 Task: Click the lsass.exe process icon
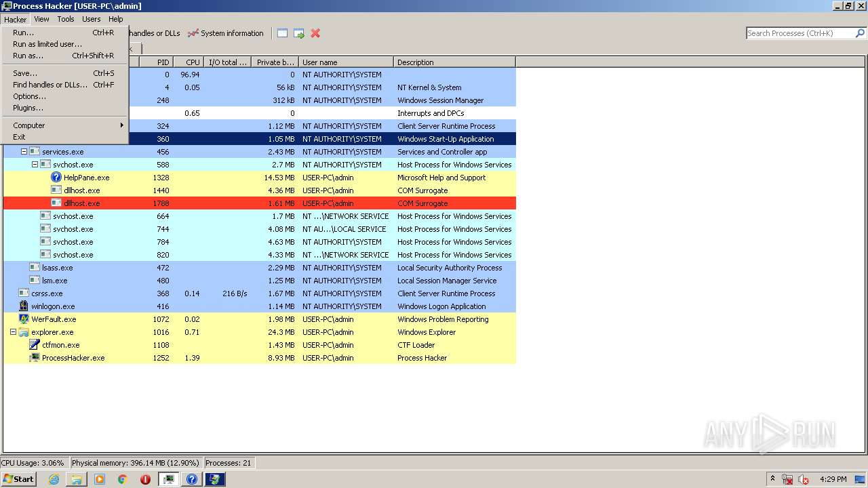(x=35, y=268)
